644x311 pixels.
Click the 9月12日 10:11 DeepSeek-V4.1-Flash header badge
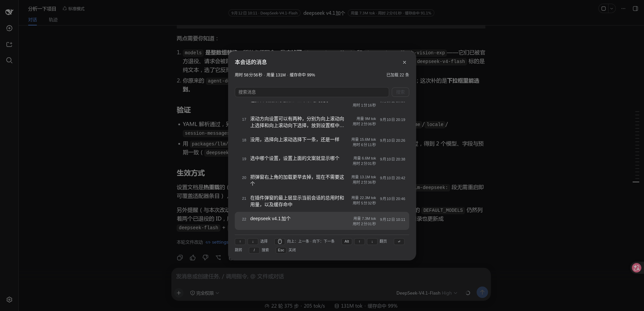point(264,13)
